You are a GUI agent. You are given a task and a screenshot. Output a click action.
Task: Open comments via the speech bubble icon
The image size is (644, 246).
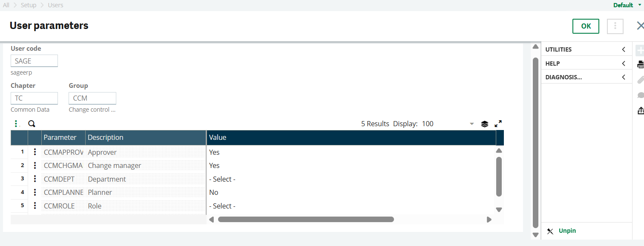click(641, 95)
